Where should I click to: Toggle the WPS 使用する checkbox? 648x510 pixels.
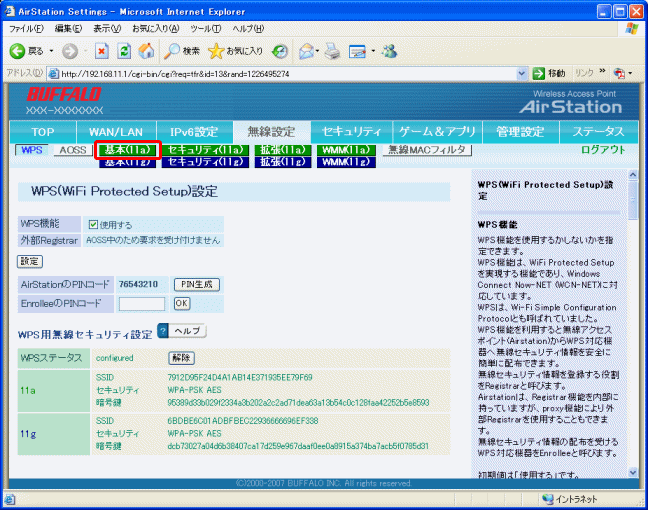click(93, 225)
